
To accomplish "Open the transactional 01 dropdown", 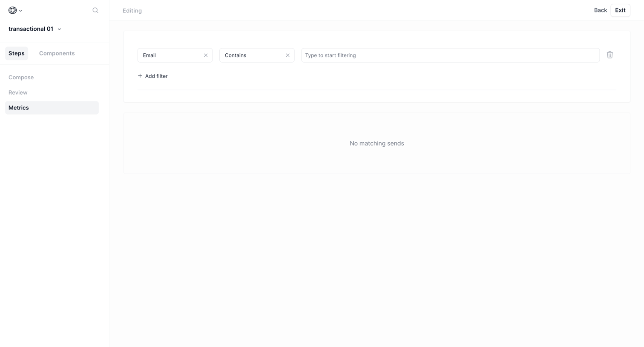I will click(59, 29).
